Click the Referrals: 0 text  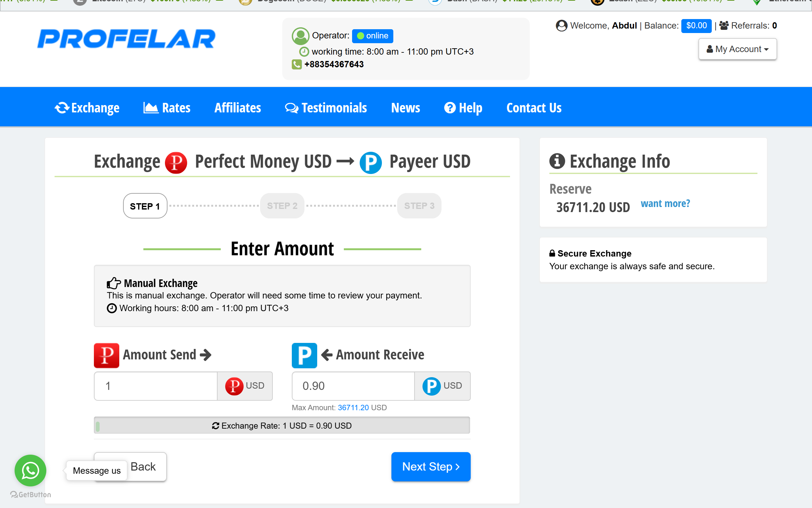point(754,25)
